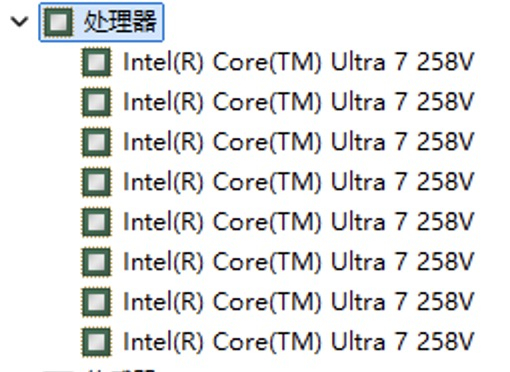
Task: Click the chip icon beside 处理器 category
Action: click(x=58, y=22)
